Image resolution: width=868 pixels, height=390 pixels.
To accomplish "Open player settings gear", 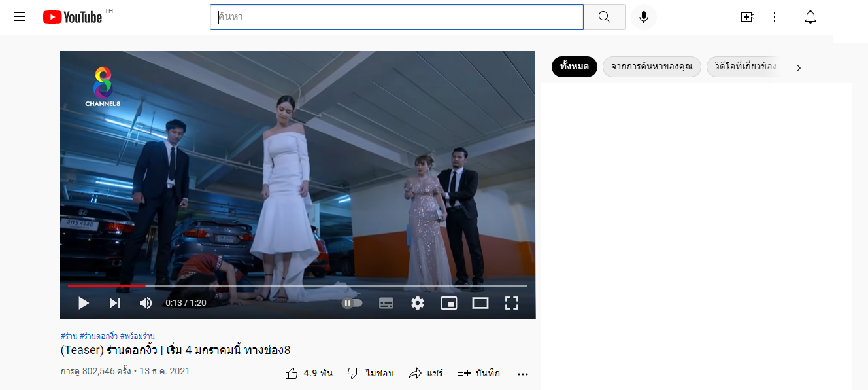I will tap(418, 303).
